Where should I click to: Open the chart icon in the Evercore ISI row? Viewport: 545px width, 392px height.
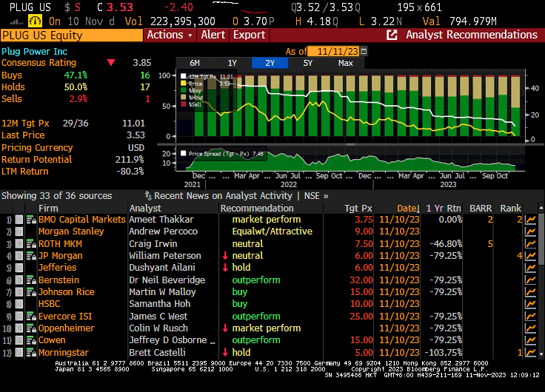[x=530, y=317]
